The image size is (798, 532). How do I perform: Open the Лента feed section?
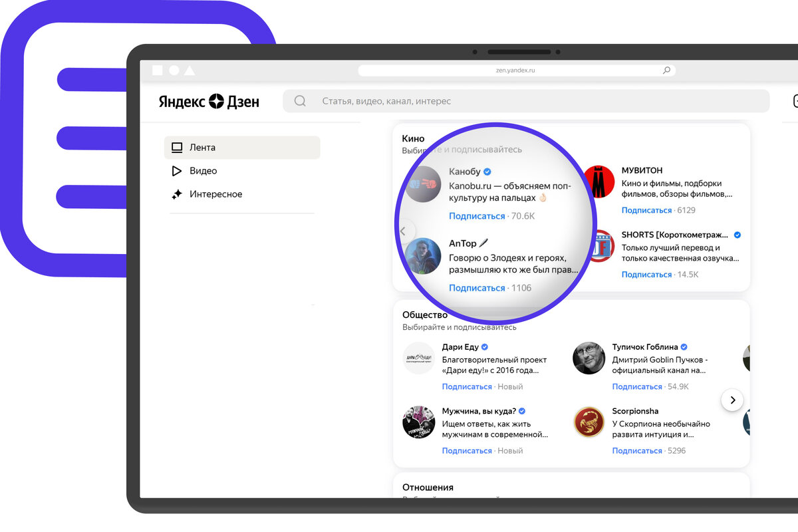click(x=242, y=148)
